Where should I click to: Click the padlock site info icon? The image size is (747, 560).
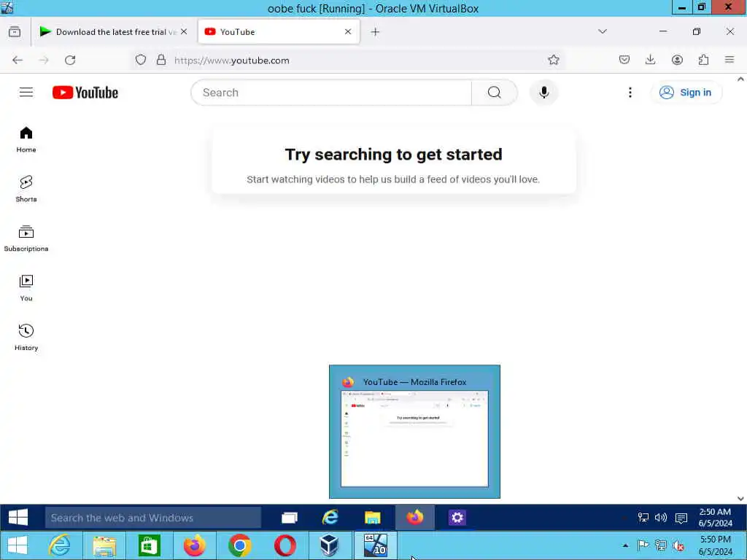click(161, 60)
